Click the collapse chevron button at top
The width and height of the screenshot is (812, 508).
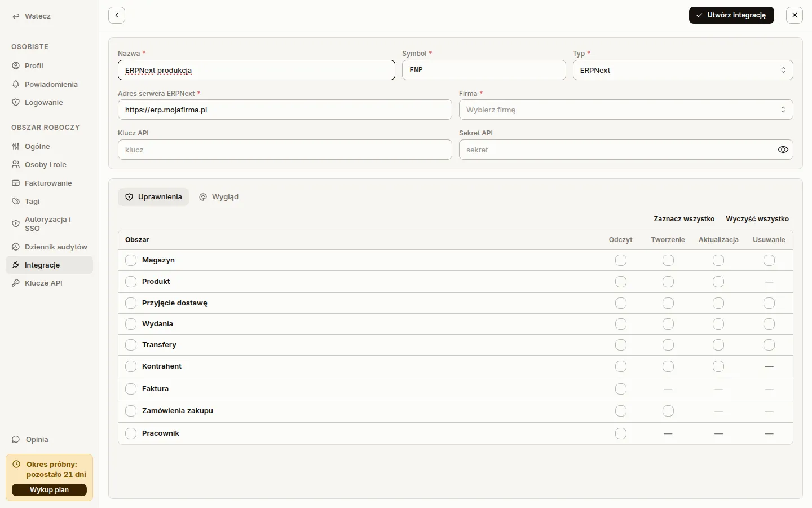[117, 15]
